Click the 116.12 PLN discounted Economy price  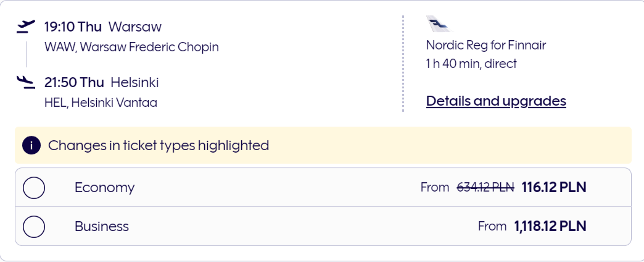click(554, 187)
